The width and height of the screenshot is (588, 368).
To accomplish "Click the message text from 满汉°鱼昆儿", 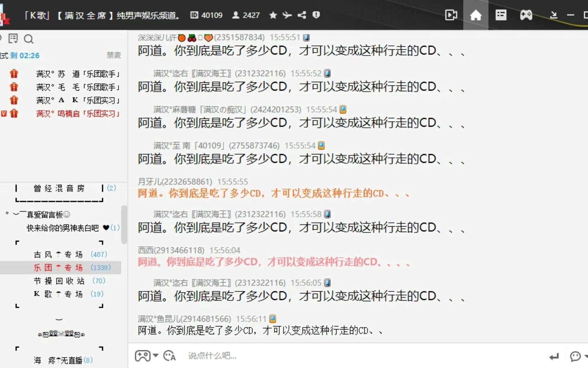I will [260, 331].
